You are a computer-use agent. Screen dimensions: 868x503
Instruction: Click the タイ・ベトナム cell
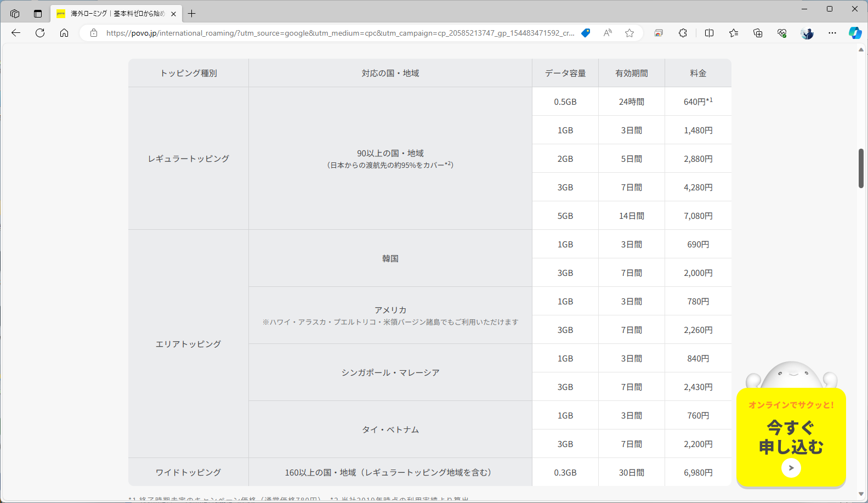click(x=390, y=429)
